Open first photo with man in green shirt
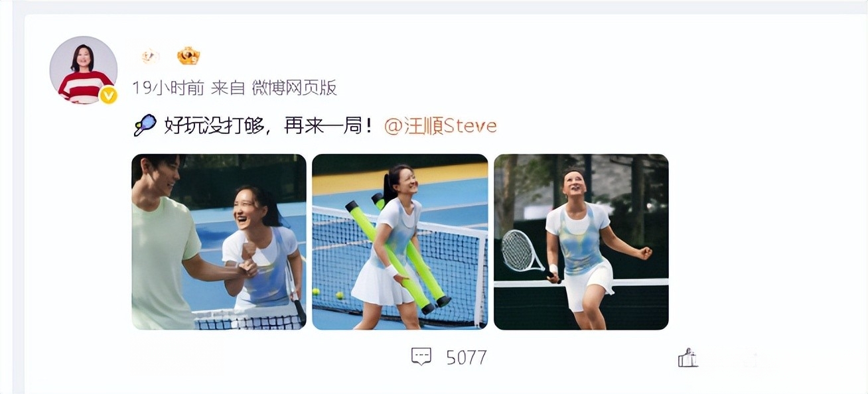868x394 pixels. (x=219, y=242)
